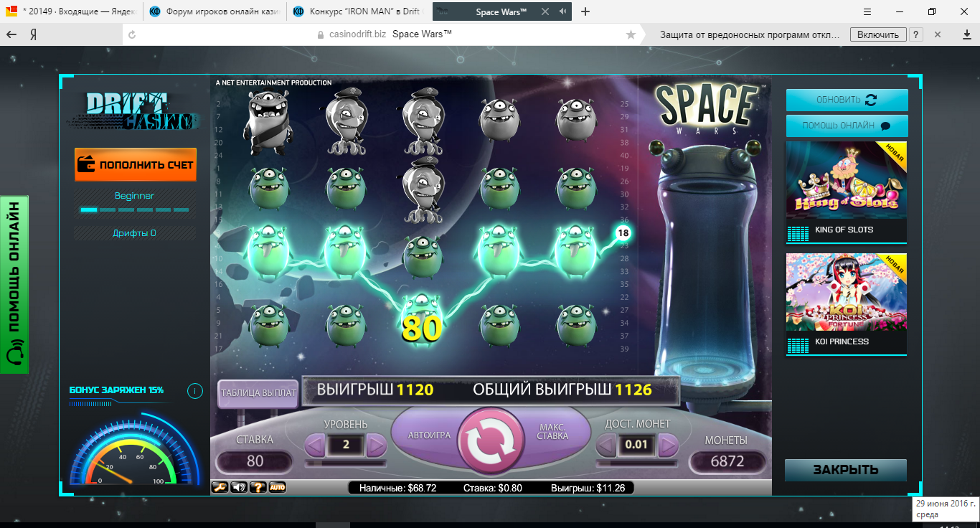The image size is (980, 528).
Task: Mute audio on the Space Wars tab
Action: click(562, 12)
